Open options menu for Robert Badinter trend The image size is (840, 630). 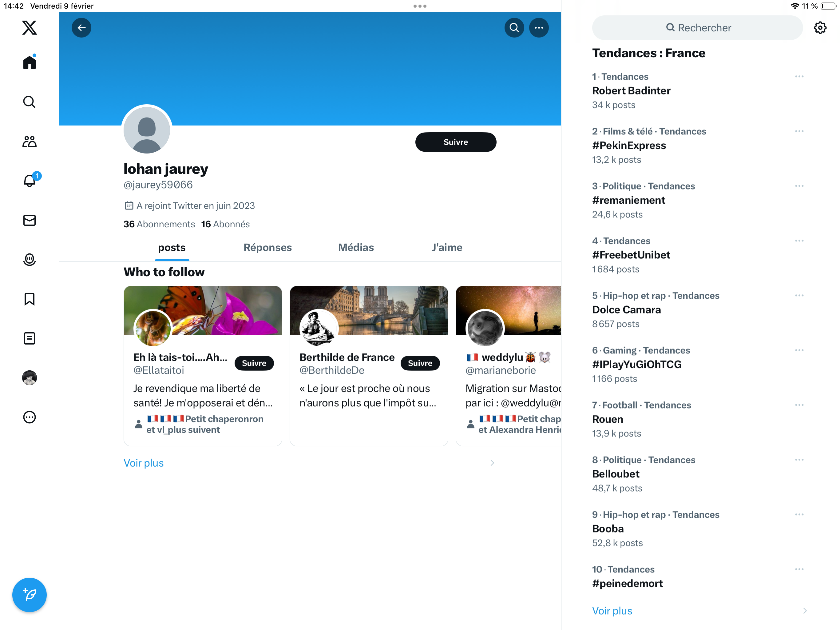799,76
